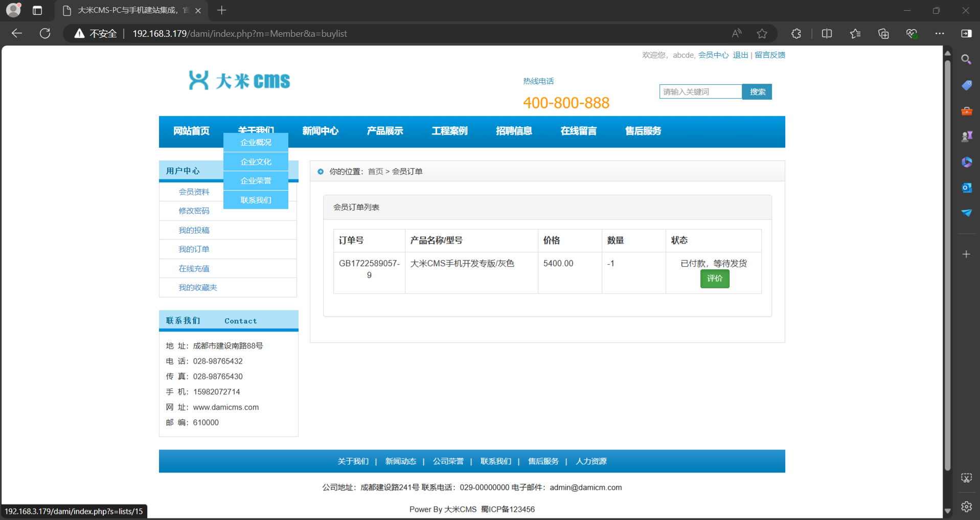Open sidebar Microsoft 365 icon
This screenshot has width=980, height=520.
966,162
